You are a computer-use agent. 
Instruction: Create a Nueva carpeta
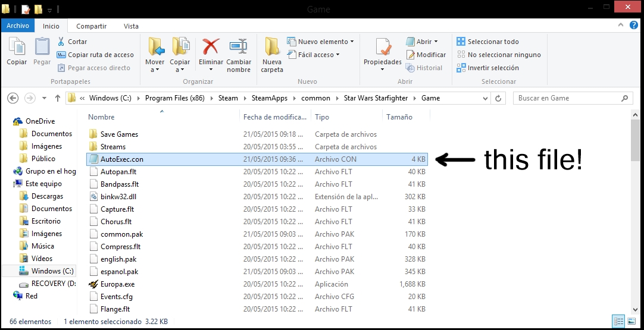[272, 55]
